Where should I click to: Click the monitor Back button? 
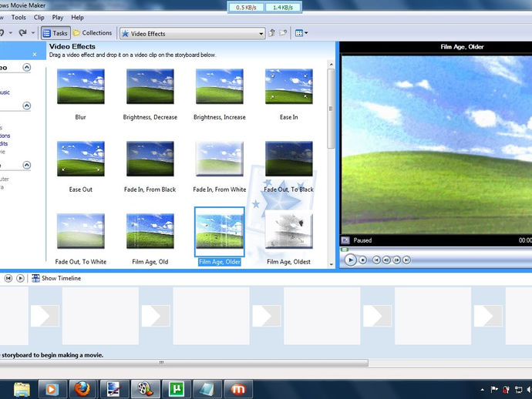tap(376, 260)
